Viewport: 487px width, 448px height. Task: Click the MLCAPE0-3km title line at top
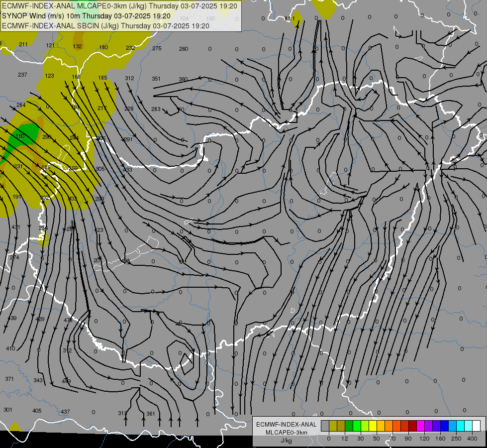pyautogui.click(x=119, y=6)
